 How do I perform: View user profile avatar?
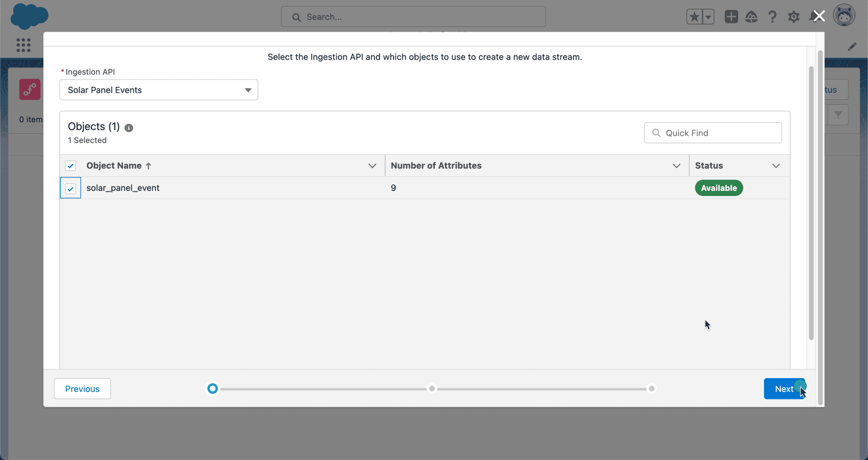pos(844,16)
